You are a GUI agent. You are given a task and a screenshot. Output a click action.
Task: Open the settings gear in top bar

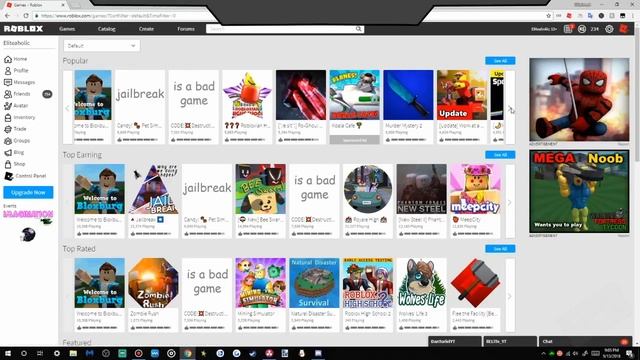point(609,29)
